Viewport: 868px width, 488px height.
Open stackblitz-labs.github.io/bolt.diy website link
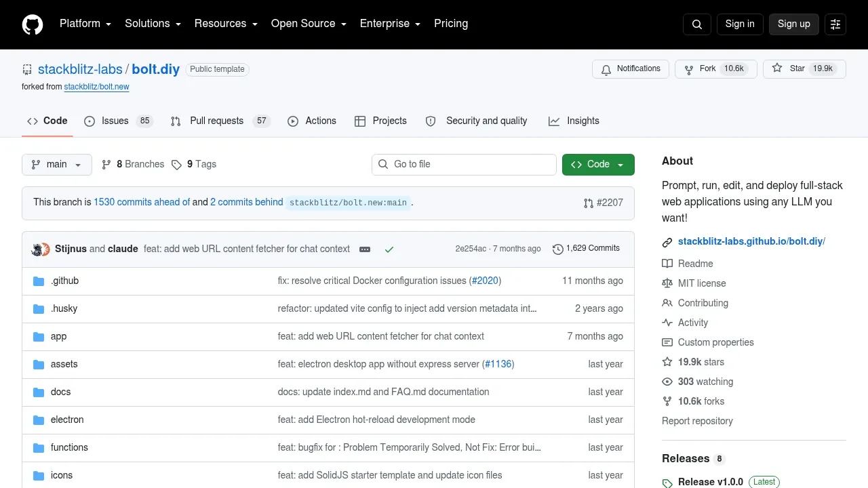click(x=751, y=241)
